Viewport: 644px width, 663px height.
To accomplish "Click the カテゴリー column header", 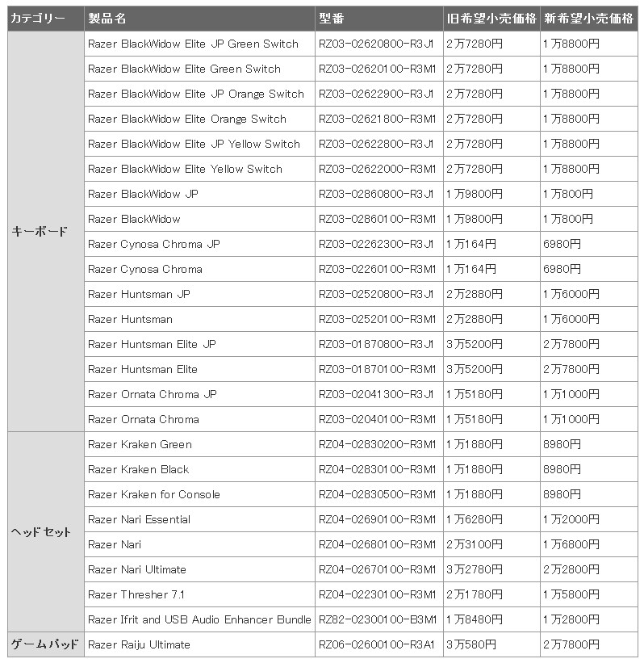I will coord(46,19).
